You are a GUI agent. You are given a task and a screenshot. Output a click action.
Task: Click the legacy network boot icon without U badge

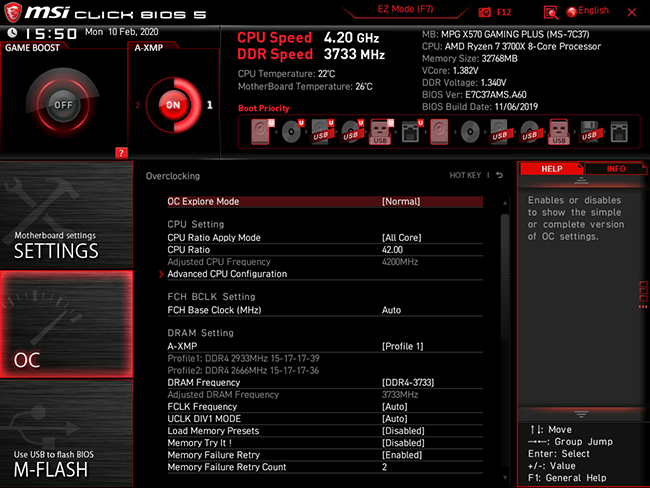(x=619, y=132)
